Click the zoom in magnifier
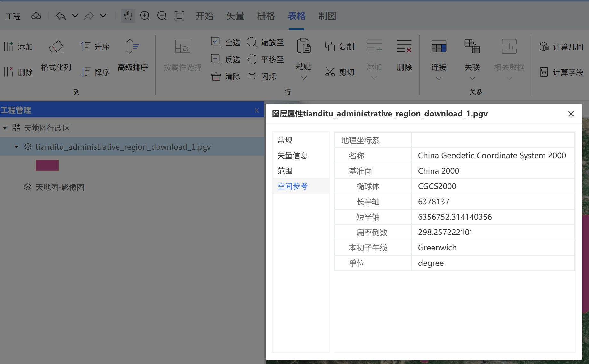This screenshot has width=589, height=364. (145, 16)
